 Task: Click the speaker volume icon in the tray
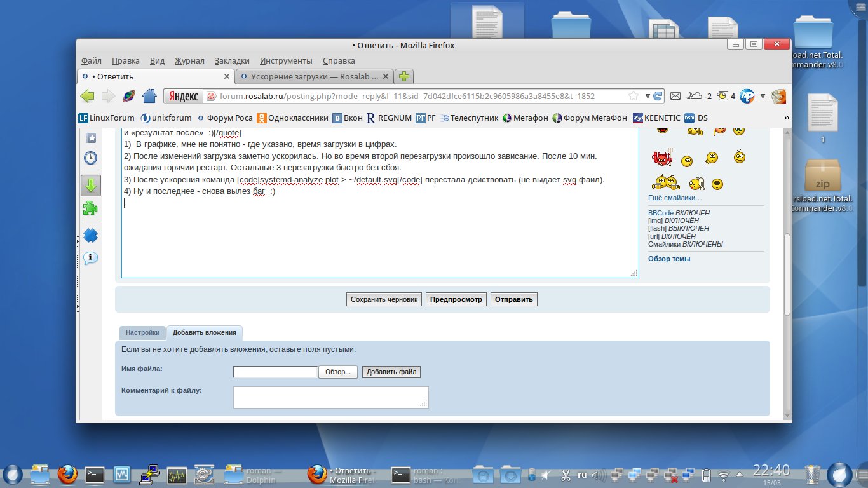click(x=598, y=475)
